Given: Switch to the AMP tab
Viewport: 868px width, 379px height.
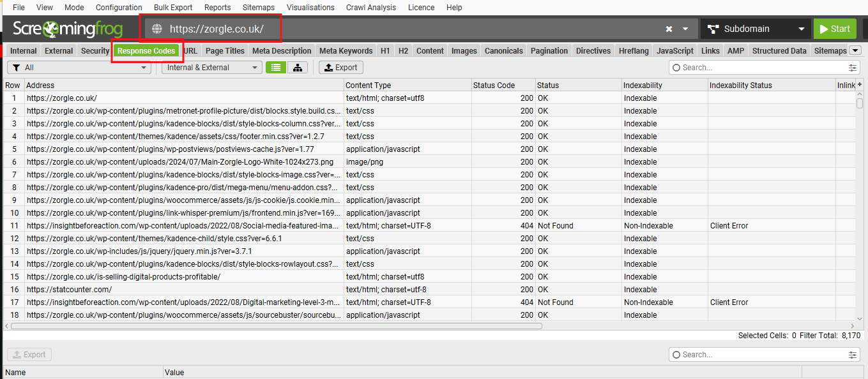Looking at the screenshot, I should [736, 51].
